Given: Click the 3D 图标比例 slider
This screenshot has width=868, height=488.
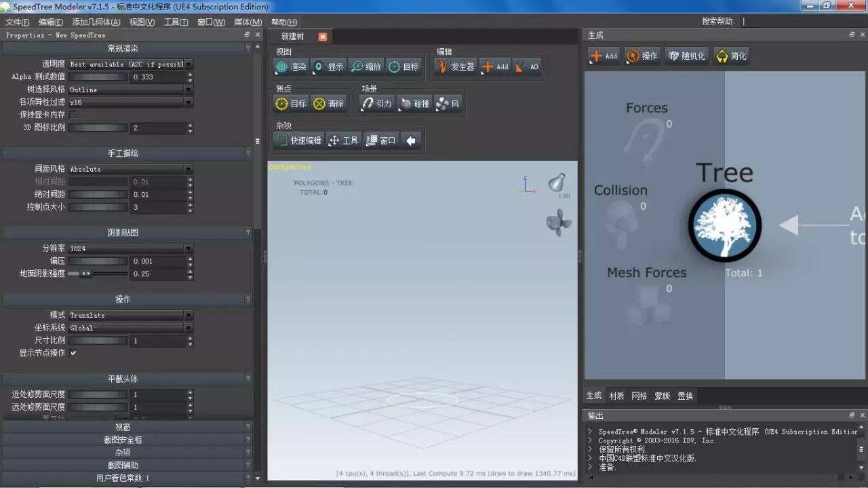Looking at the screenshot, I should [98, 128].
